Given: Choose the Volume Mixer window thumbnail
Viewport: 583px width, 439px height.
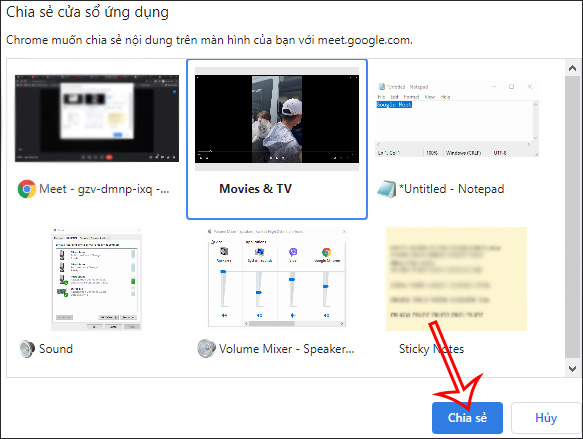Looking at the screenshot, I should click(277, 278).
